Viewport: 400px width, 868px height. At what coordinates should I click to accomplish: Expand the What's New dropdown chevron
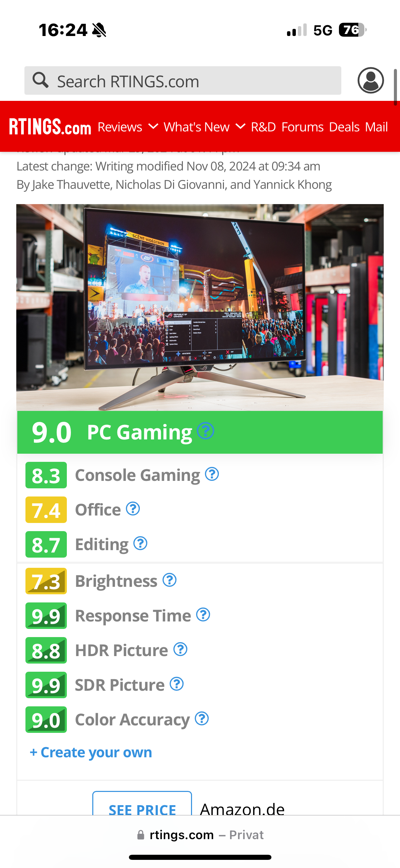tap(240, 126)
